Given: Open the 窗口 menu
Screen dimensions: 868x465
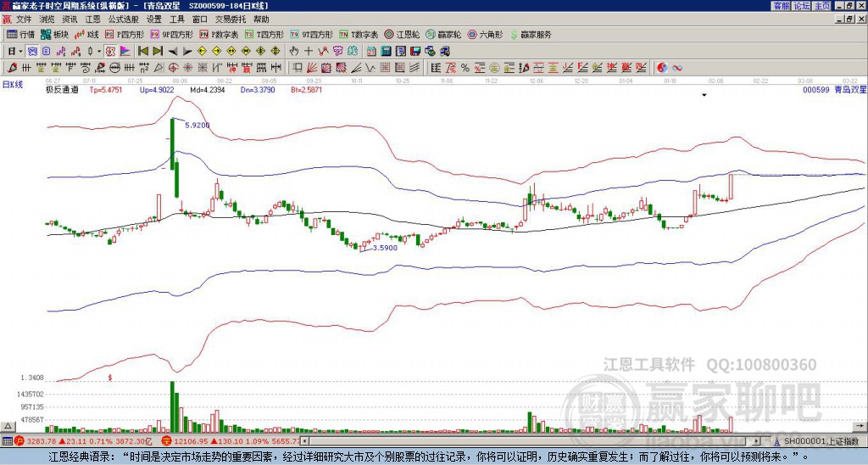Looking at the screenshot, I should 200,20.
